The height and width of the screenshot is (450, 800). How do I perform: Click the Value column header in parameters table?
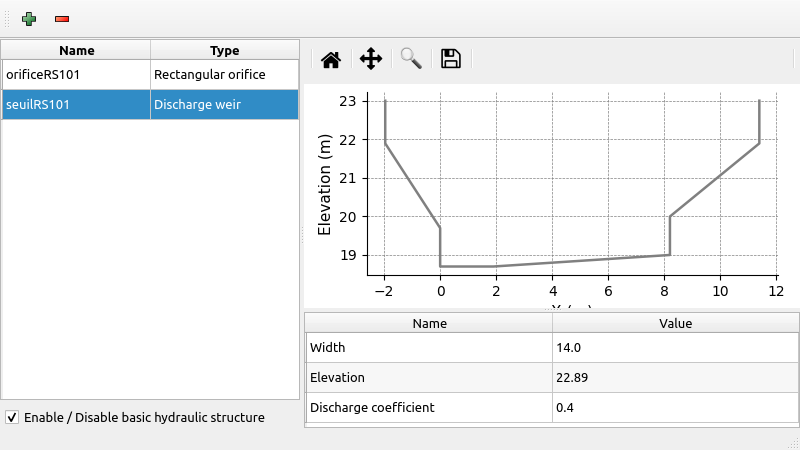675,323
